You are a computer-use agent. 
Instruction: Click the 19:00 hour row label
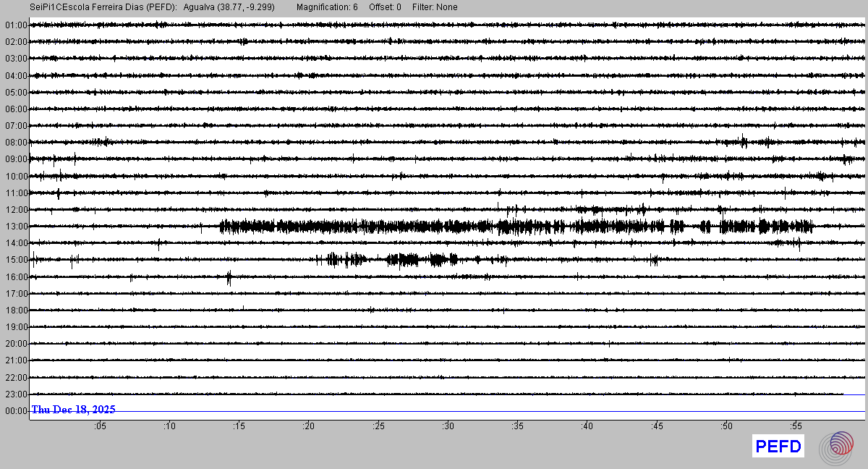[15, 327]
